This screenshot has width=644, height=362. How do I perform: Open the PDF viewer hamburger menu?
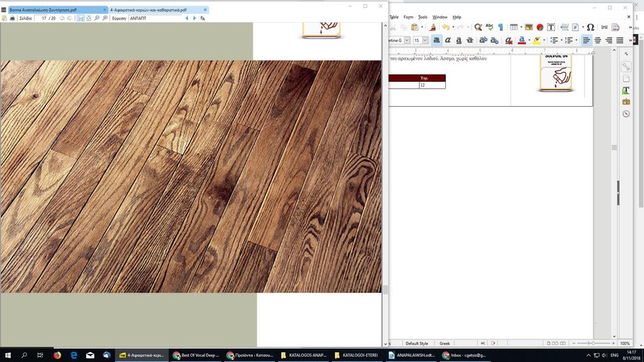point(4,10)
